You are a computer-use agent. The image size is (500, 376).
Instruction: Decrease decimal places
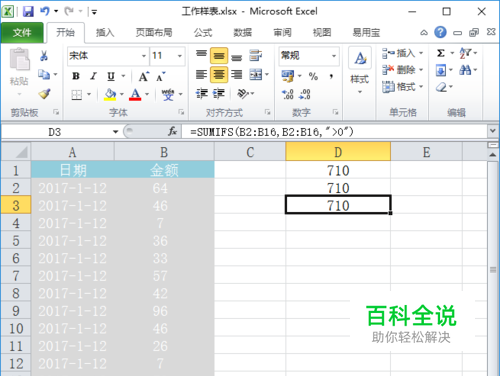305,94
